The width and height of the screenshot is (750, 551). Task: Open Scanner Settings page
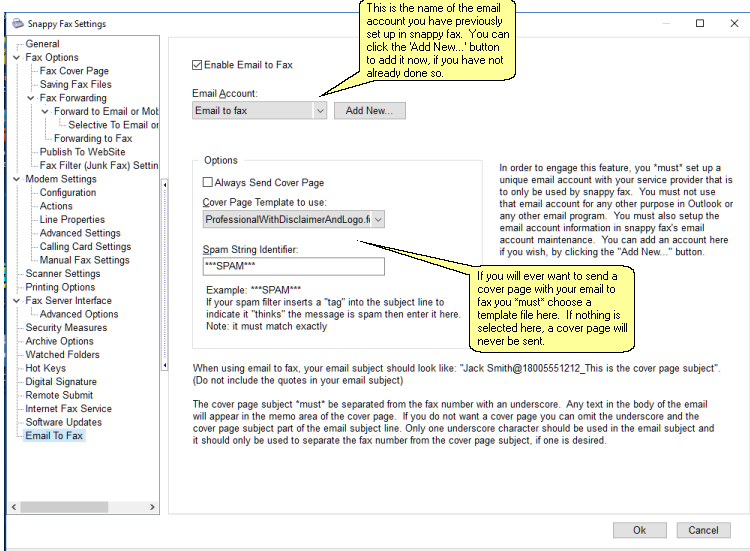pos(63,274)
